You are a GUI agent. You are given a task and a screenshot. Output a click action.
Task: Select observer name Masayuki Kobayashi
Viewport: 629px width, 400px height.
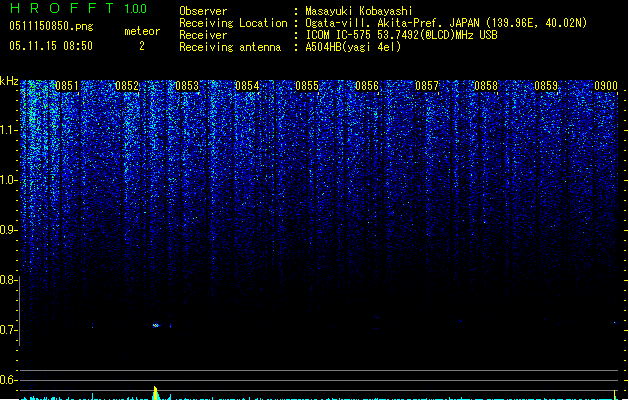click(x=359, y=11)
